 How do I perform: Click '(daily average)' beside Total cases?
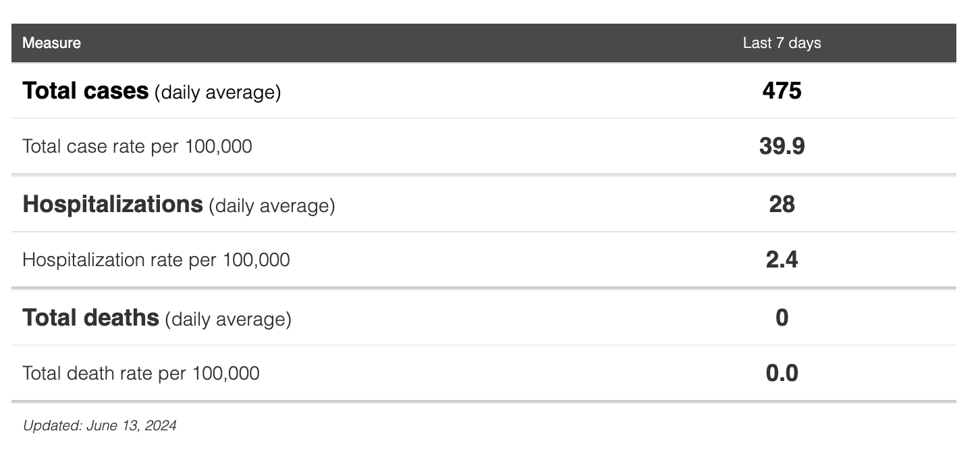217,92
